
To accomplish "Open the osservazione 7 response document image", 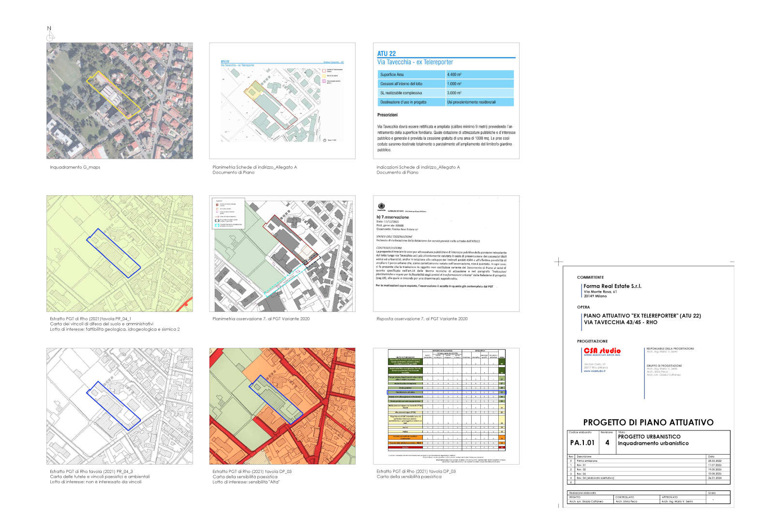I will (x=446, y=253).
